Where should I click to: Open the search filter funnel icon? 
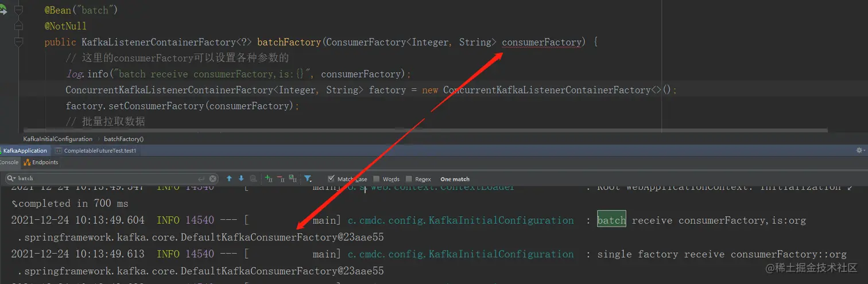308,178
